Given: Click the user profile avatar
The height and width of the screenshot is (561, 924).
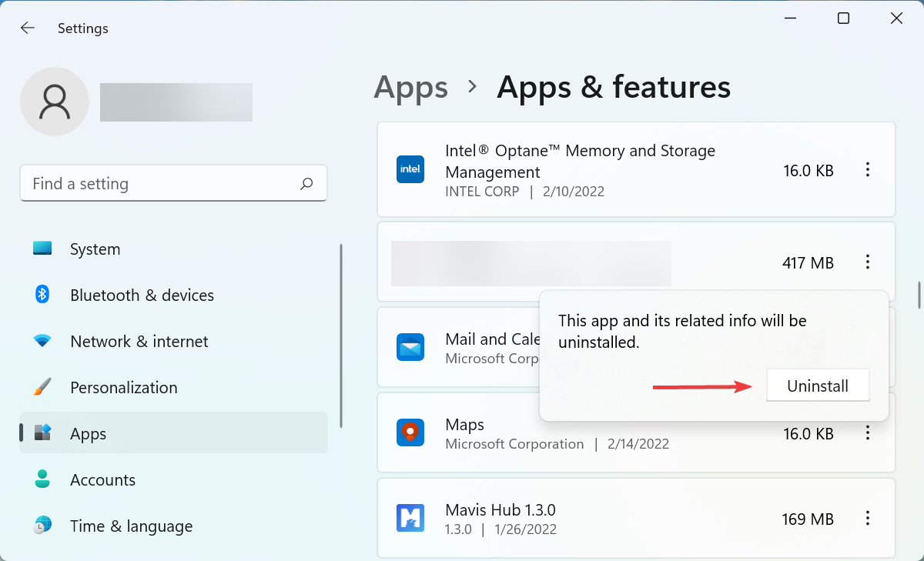Looking at the screenshot, I should point(55,102).
